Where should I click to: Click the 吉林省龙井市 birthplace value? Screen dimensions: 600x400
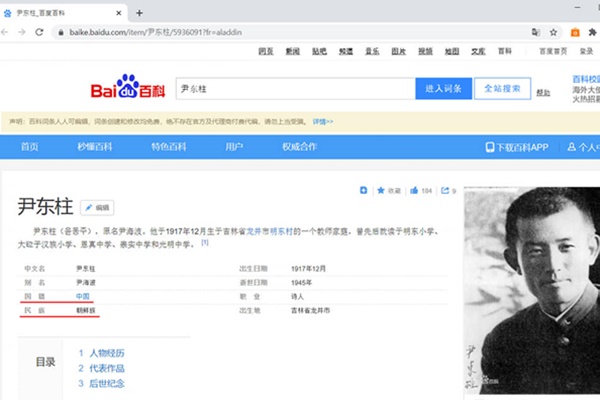pos(310,310)
